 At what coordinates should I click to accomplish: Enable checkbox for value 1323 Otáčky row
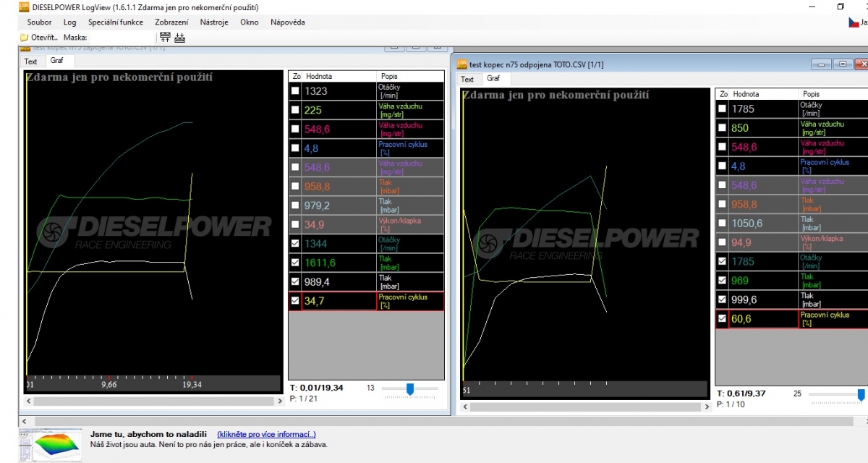[294, 91]
